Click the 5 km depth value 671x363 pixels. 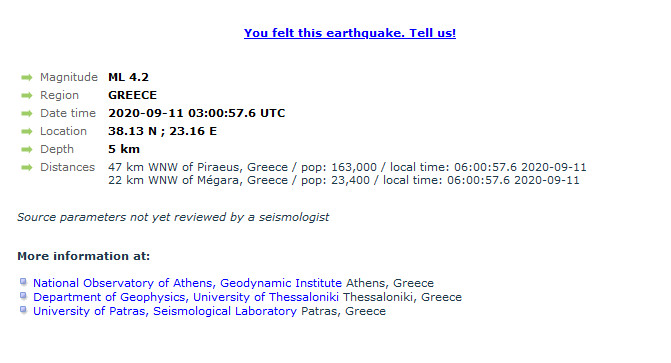pyautogui.click(x=124, y=149)
